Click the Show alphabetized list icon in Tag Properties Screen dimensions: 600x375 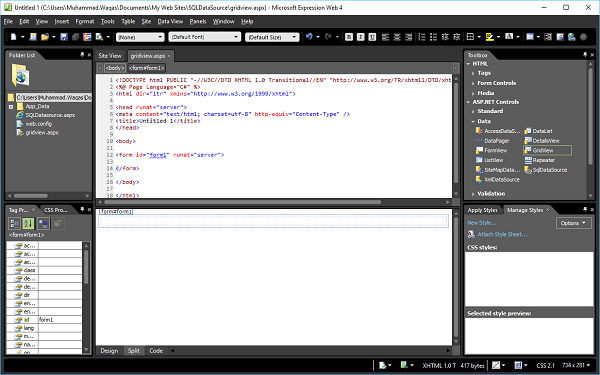pyautogui.click(x=28, y=223)
